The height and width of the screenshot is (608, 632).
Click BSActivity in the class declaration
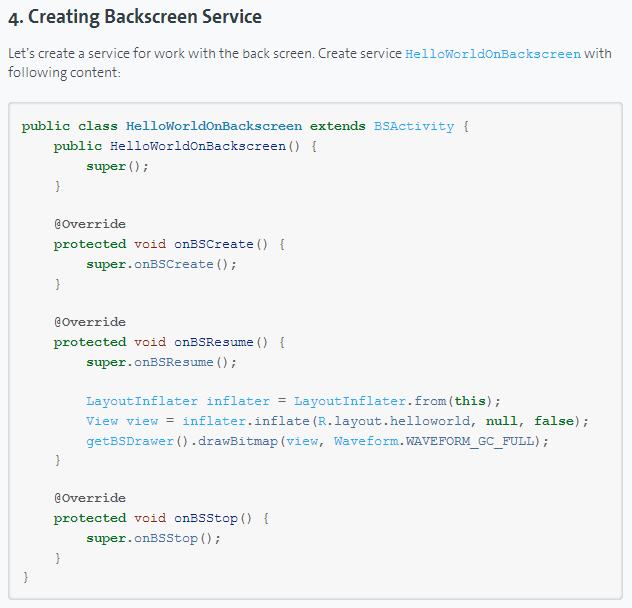pyautogui.click(x=414, y=126)
